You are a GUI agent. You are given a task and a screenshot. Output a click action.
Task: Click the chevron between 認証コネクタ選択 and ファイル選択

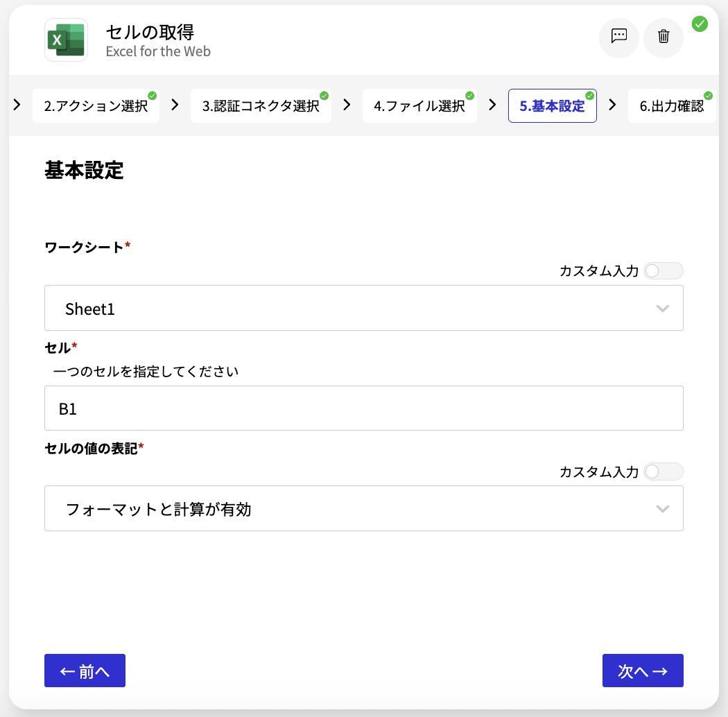(347, 105)
